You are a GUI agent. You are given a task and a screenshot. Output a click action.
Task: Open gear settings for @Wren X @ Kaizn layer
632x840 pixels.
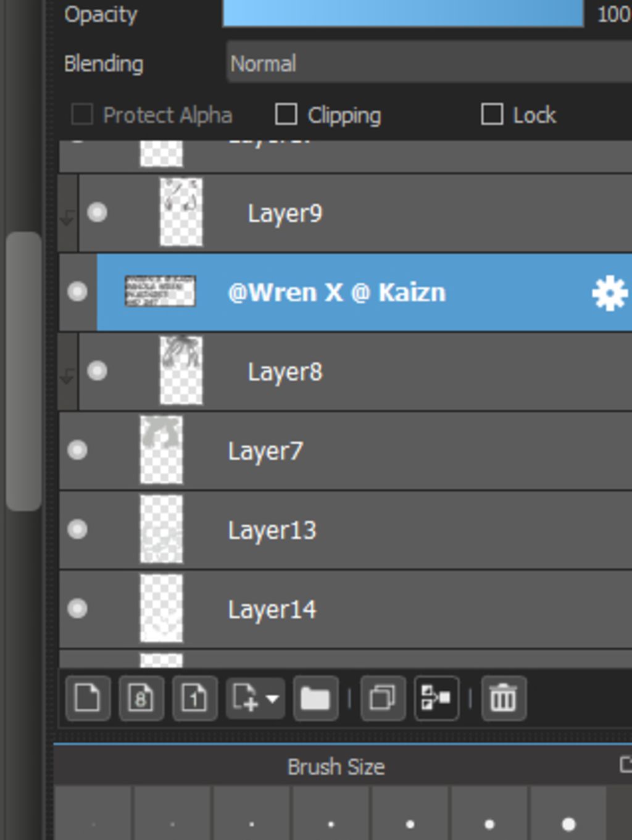[609, 293]
